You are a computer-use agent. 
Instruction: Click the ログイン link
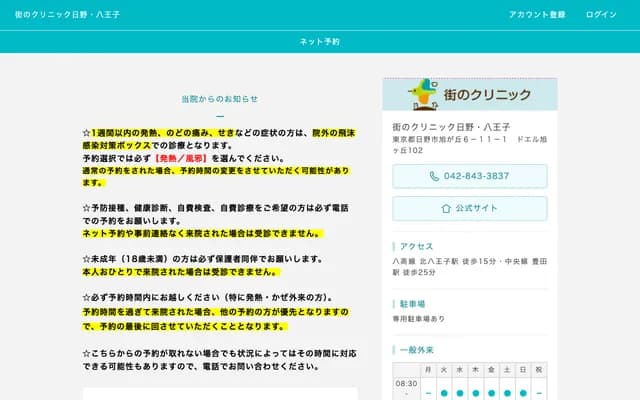click(602, 14)
